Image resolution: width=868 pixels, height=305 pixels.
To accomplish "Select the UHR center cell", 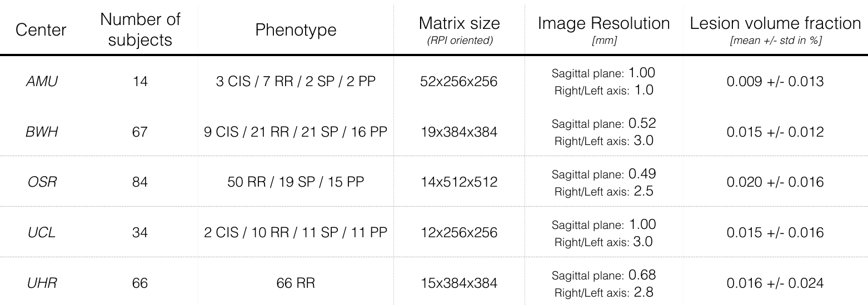I will point(41,283).
